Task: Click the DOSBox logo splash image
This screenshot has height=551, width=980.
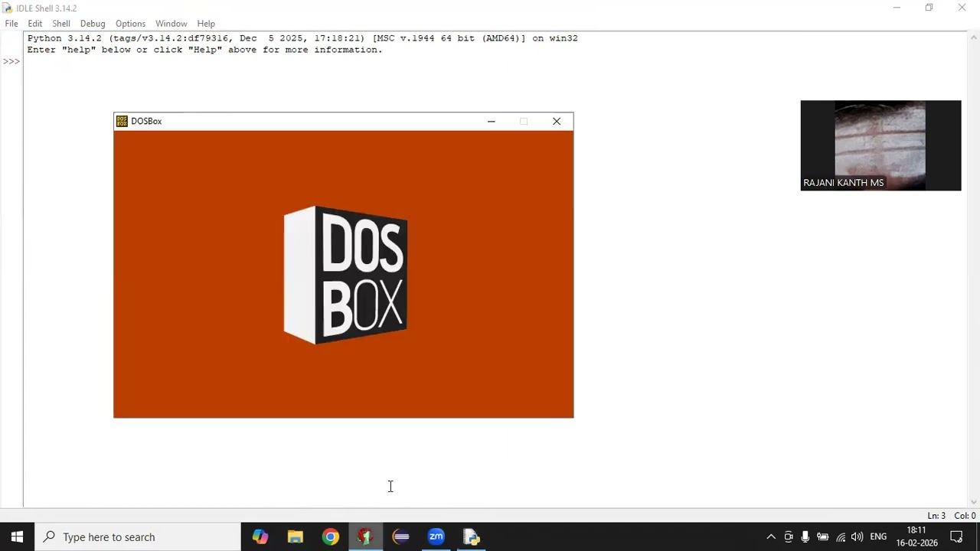Action: click(345, 275)
